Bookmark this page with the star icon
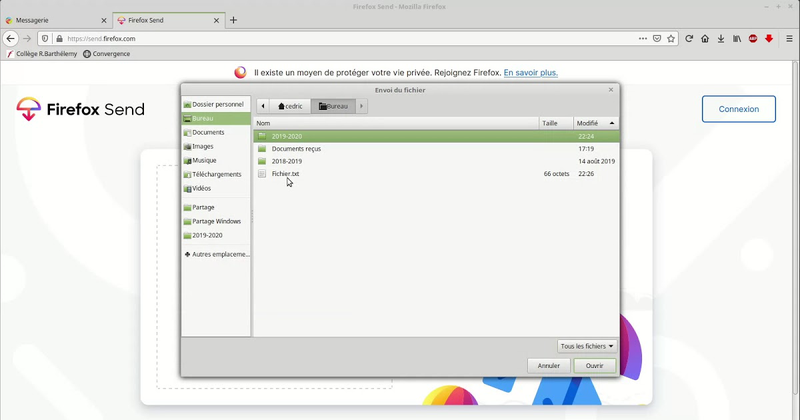Image resolution: width=800 pixels, height=420 pixels. point(672,39)
